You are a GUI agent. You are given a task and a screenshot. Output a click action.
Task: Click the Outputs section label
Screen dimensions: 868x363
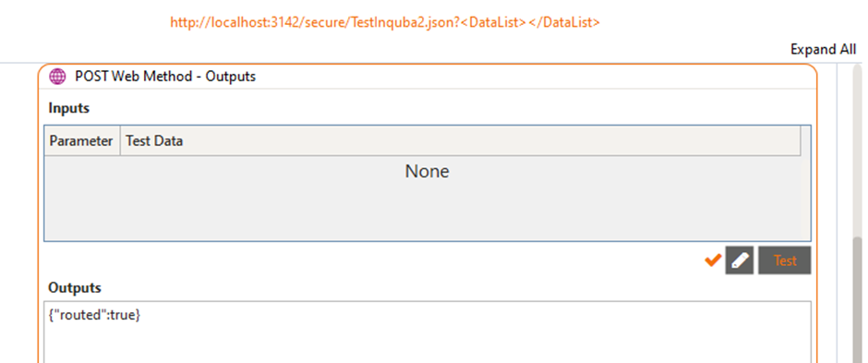[x=75, y=288]
